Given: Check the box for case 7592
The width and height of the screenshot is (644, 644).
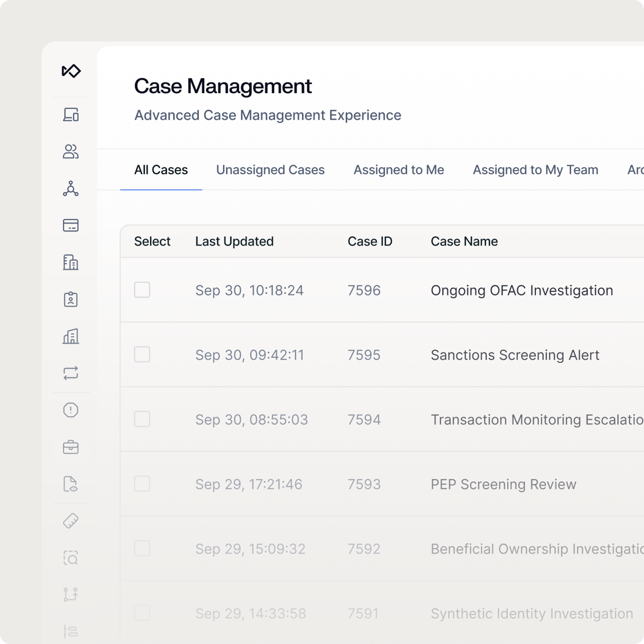Looking at the screenshot, I should coord(142,548).
